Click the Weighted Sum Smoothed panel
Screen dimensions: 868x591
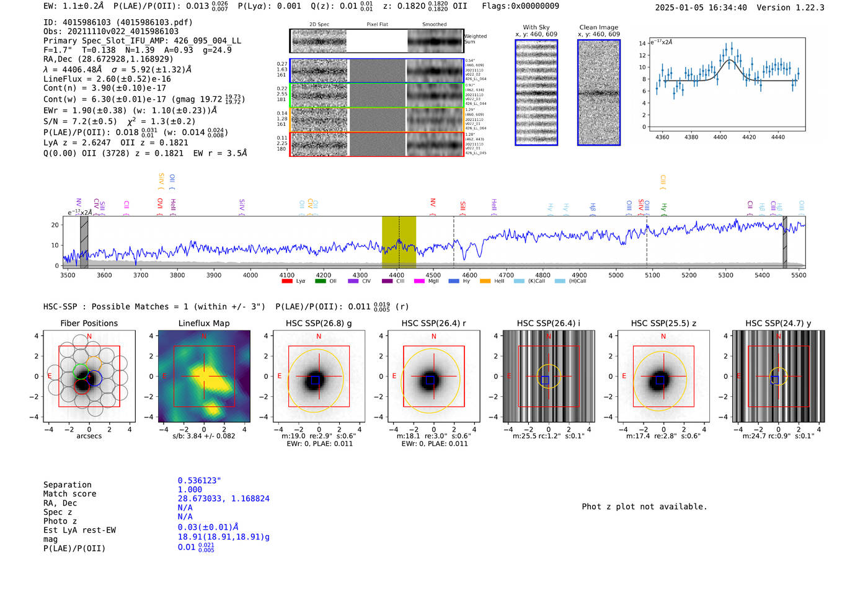pos(435,41)
